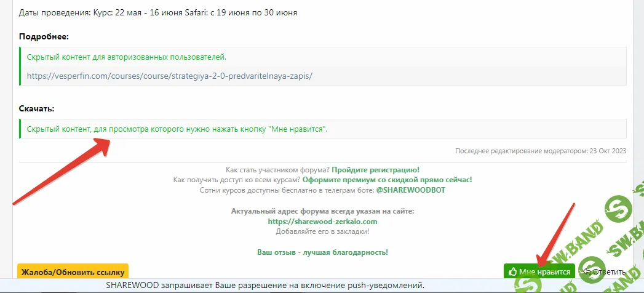Click the thumbs-up icon on the like button
Viewport: 644px width, 293px height.
click(512, 271)
